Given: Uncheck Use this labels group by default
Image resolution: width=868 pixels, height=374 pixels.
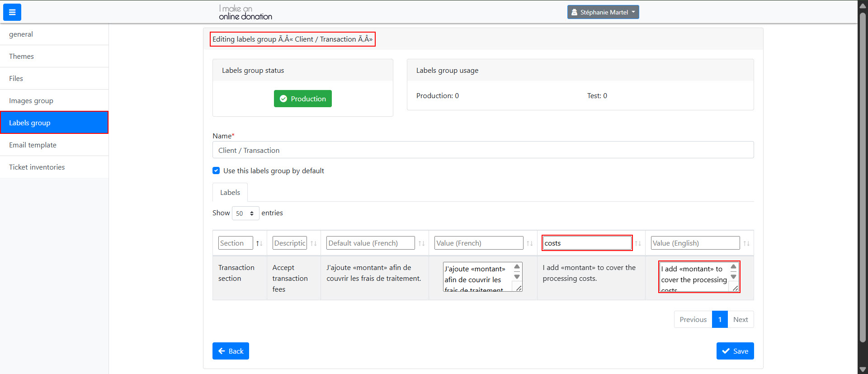Looking at the screenshot, I should coord(216,170).
